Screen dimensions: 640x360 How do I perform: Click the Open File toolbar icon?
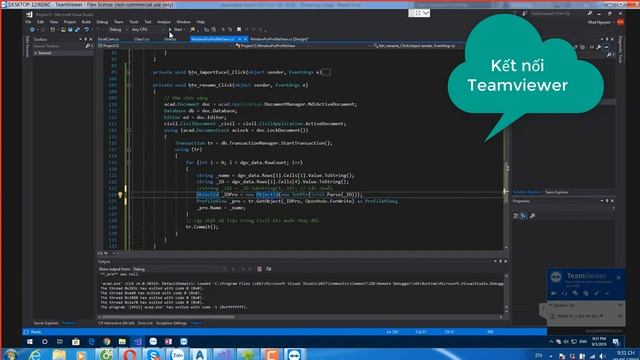63,30
